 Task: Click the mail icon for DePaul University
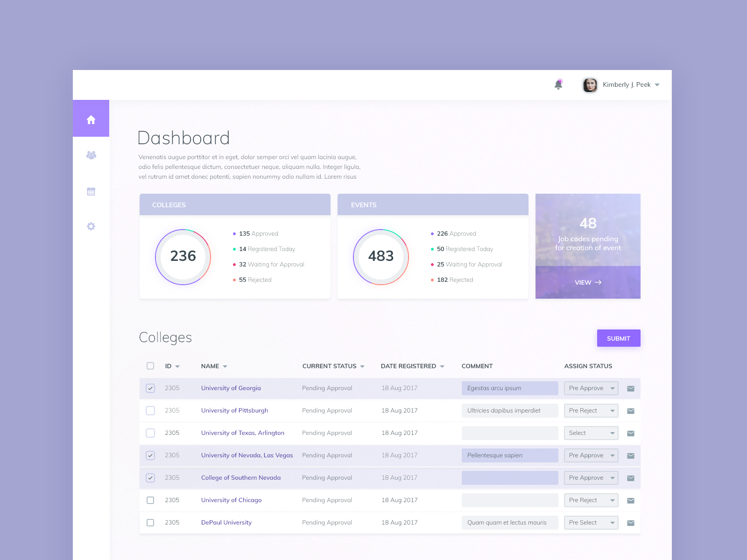pyautogui.click(x=631, y=522)
